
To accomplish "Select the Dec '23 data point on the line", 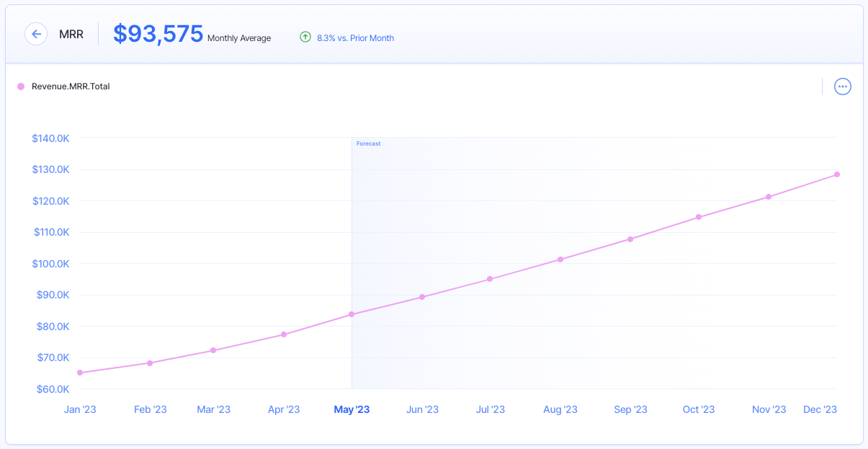I will 836,174.
